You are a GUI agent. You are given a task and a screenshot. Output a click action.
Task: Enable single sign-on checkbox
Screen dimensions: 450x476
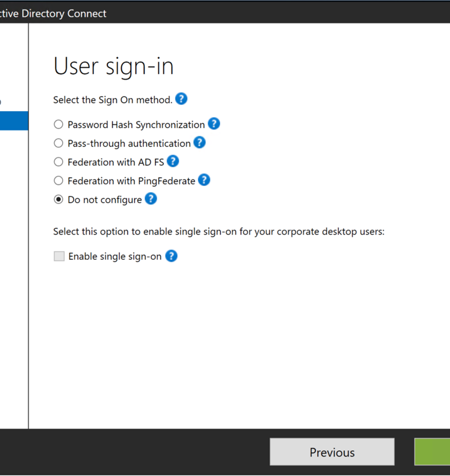[59, 256]
